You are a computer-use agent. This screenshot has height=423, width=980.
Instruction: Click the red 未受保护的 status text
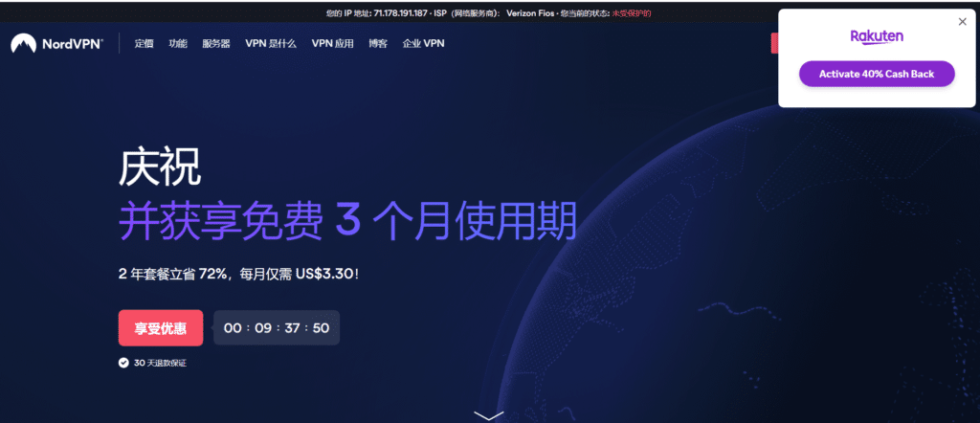(632, 13)
